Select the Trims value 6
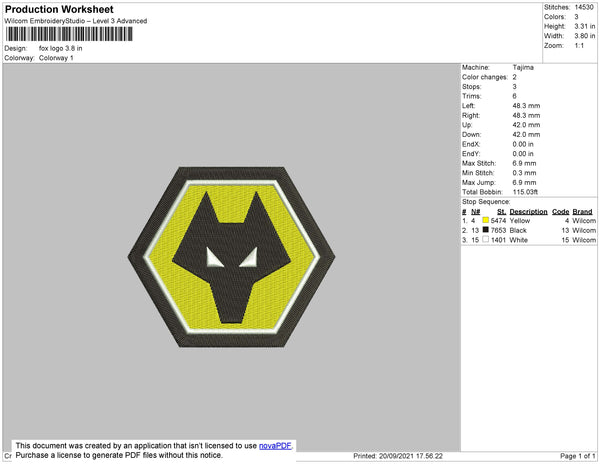The width and height of the screenshot is (600, 464). pos(514,96)
